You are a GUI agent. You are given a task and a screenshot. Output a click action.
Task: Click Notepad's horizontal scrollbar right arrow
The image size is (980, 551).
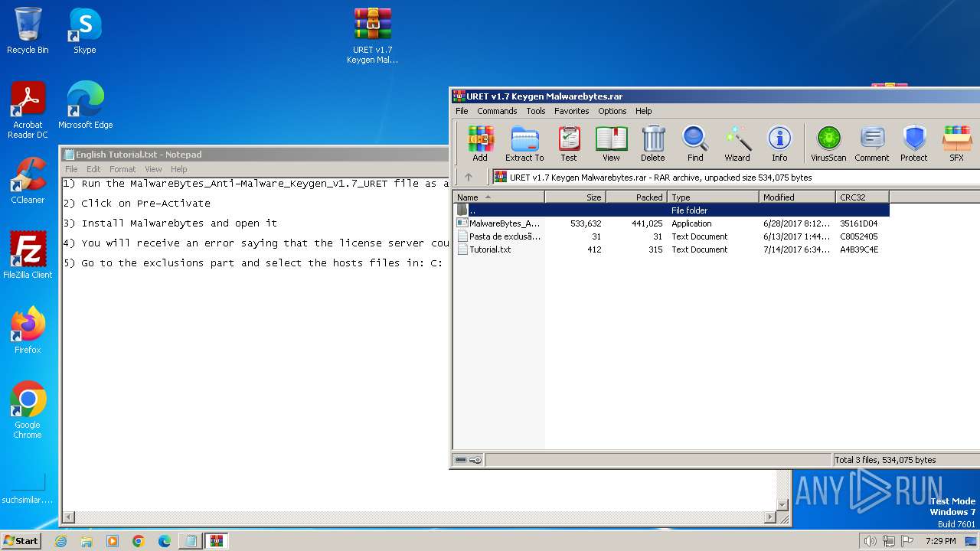point(769,518)
